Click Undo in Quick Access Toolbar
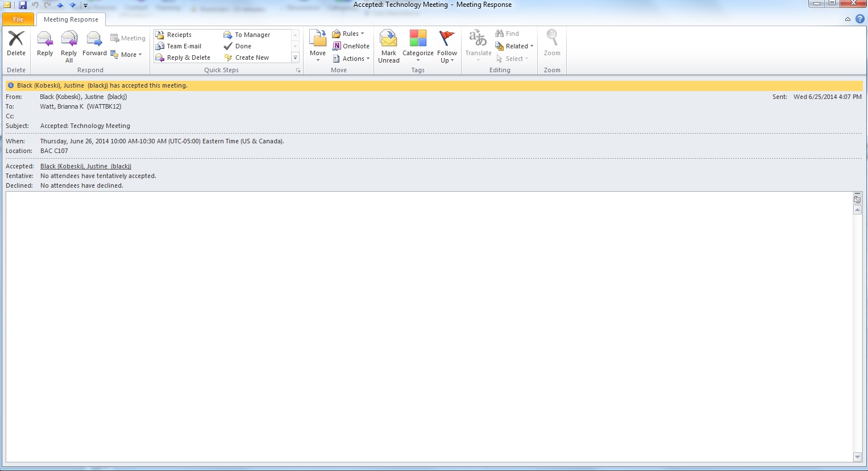Screen dimensions: 868x471 point(35,5)
